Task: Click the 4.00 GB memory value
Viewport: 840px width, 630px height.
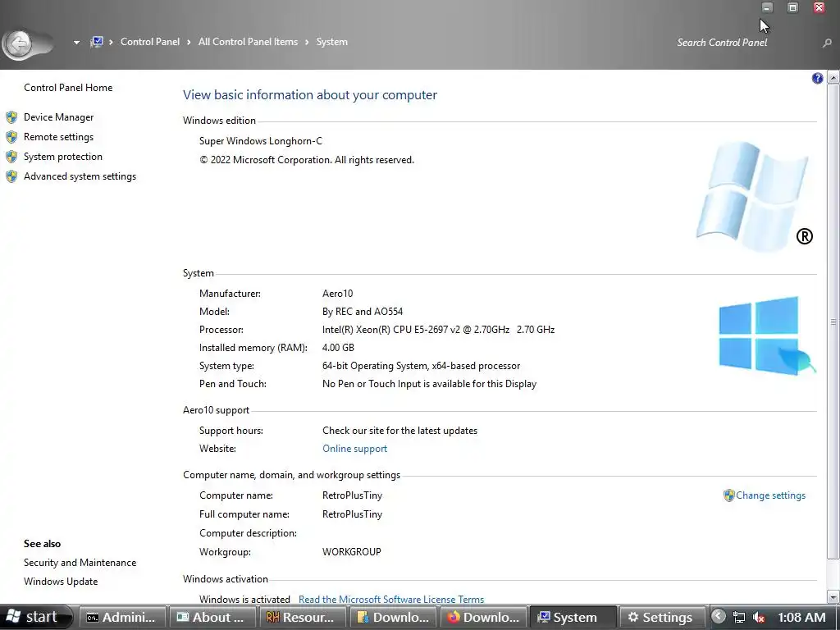Action: (338, 348)
